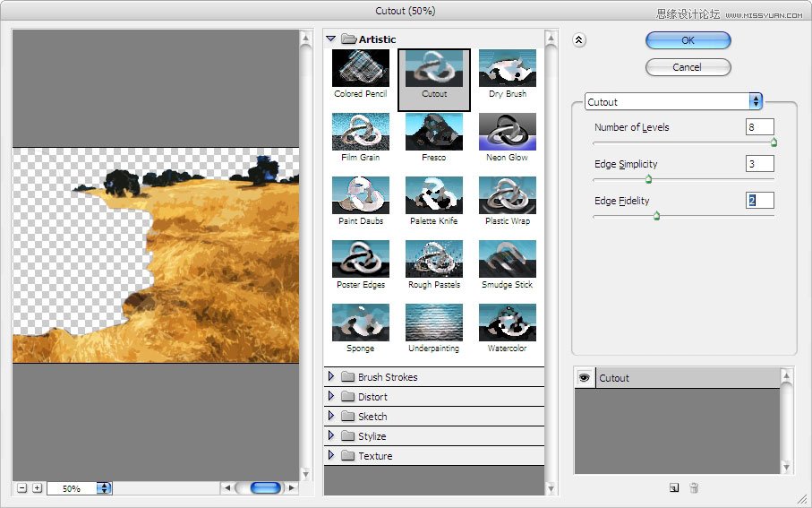
Task: Click the Edge Simplicity slider handle
Action: [x=648, y=179]
